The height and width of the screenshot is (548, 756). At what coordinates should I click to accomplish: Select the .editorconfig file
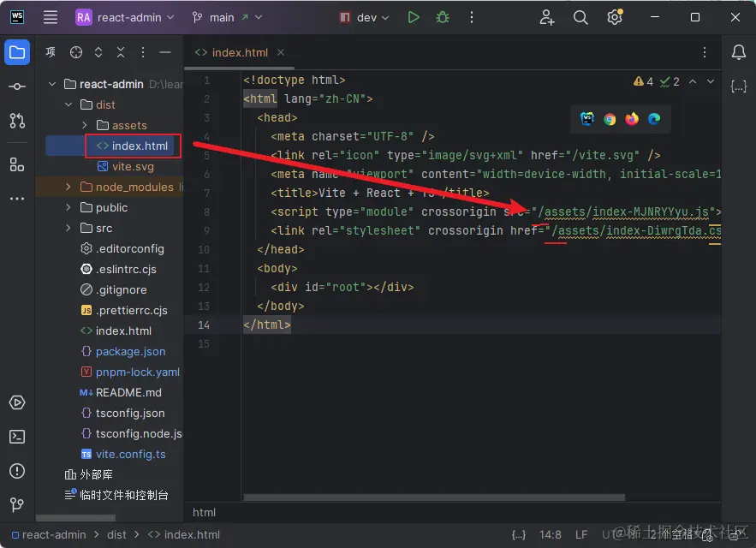(x=122, y=248)
